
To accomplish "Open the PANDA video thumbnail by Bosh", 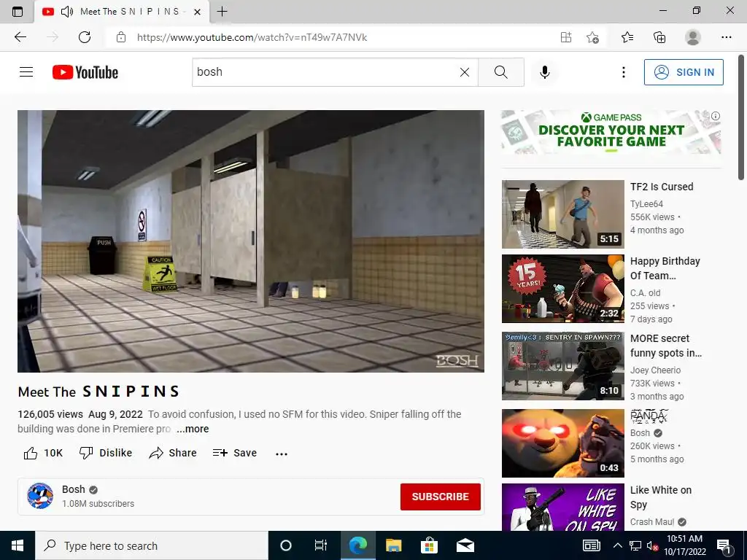I will click(562, 443).
